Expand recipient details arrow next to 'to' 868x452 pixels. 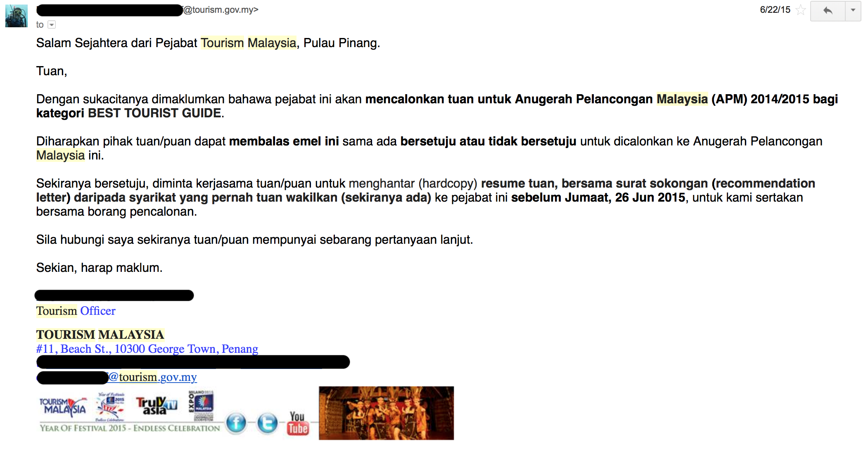click(52, 25)
